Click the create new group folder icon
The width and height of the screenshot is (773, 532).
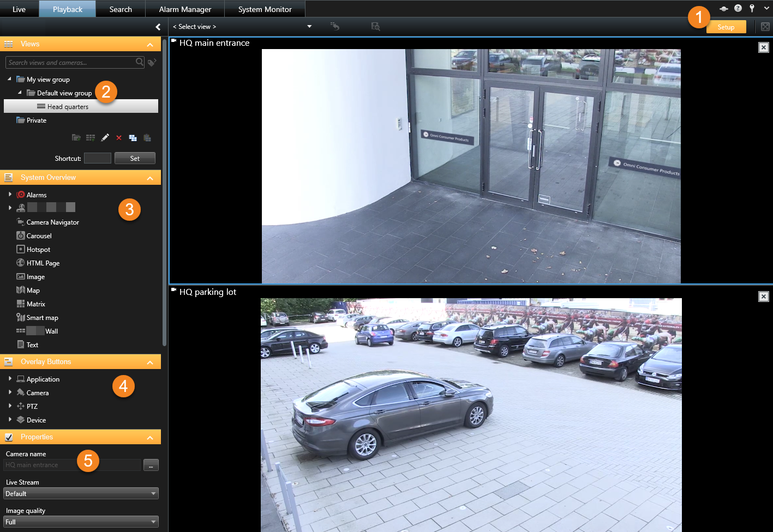[x=76, y=138]
